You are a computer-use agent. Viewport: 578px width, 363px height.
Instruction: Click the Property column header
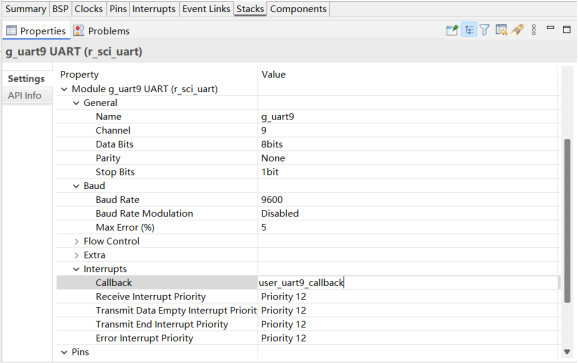(79, 75)
